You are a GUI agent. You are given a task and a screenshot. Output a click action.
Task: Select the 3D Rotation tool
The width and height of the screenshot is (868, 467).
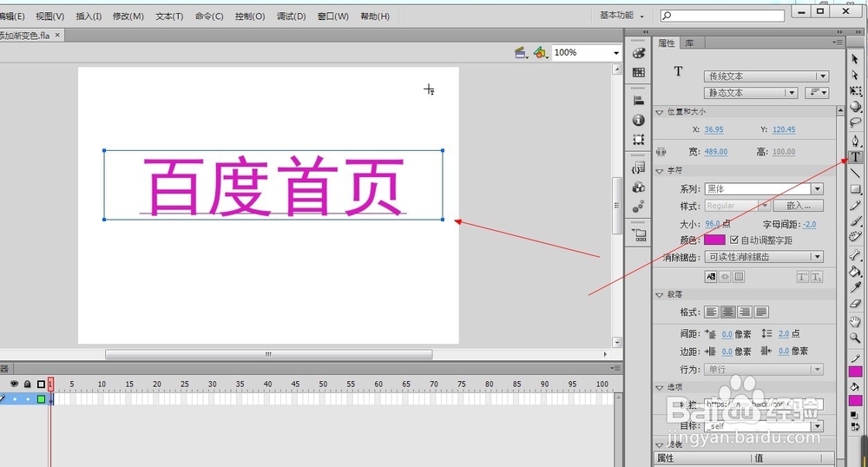pos(855,106)
